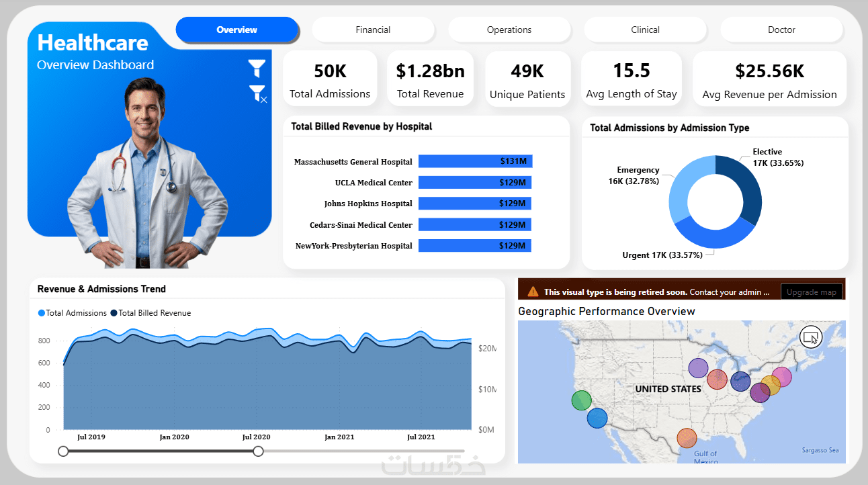The height and width of the screenshot is (485, 868).
Task: Click the "Total Admissions by Admission Type" title
Action: click(x=670, y=128)
